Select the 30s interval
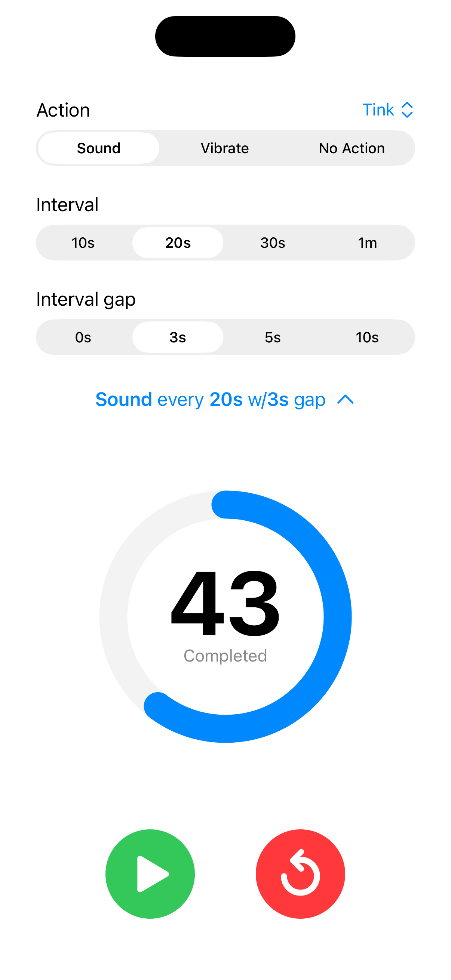Viewport: 451px width, 980px height. 273,242
